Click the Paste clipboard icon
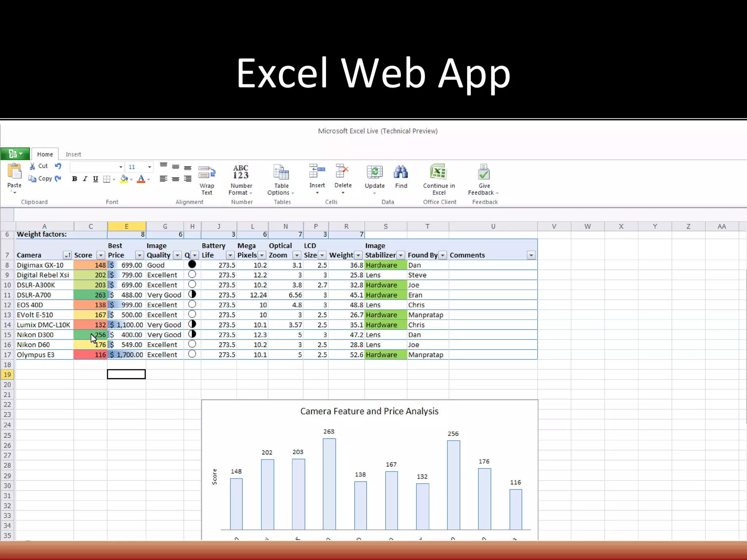The image size is (747, 560). [x=15, y=172]
